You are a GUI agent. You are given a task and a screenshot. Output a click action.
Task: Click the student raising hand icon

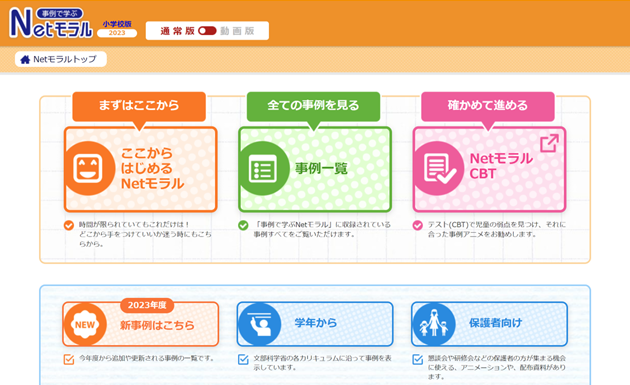(259, 324)
